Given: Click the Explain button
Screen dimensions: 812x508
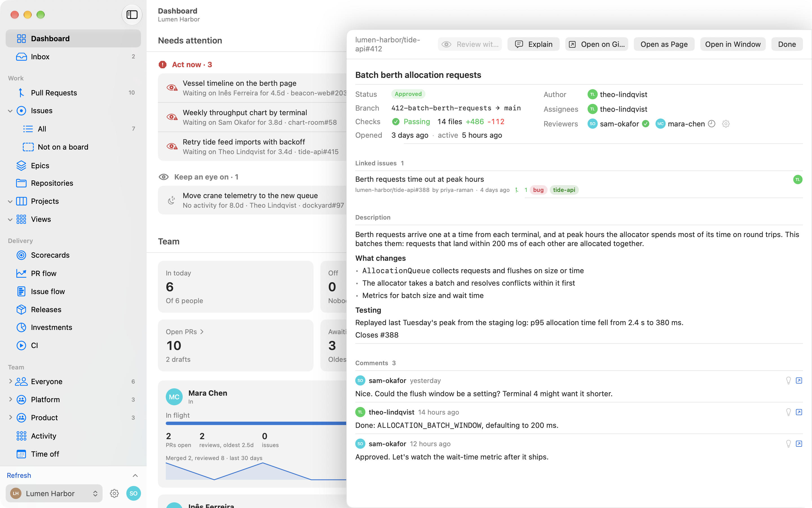Looking at the screenshot, I should coord(533,44).
